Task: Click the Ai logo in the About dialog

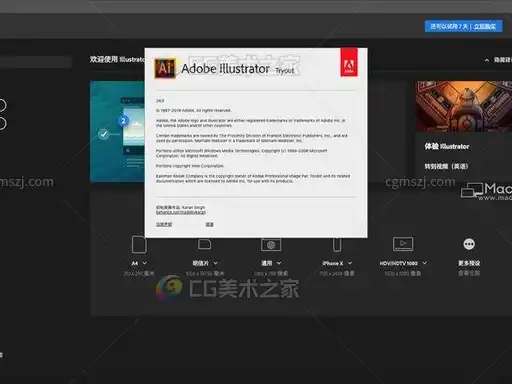Action: pyautogui.click(x=165, y=68)
